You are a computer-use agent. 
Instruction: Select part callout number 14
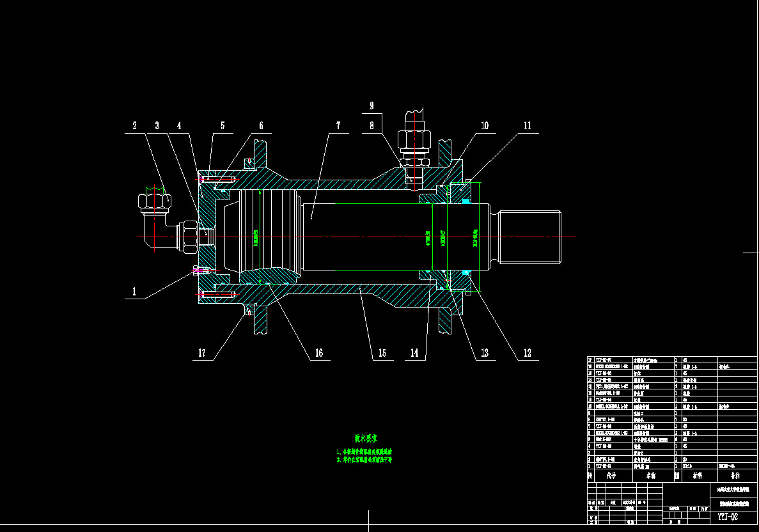(414, 353)
